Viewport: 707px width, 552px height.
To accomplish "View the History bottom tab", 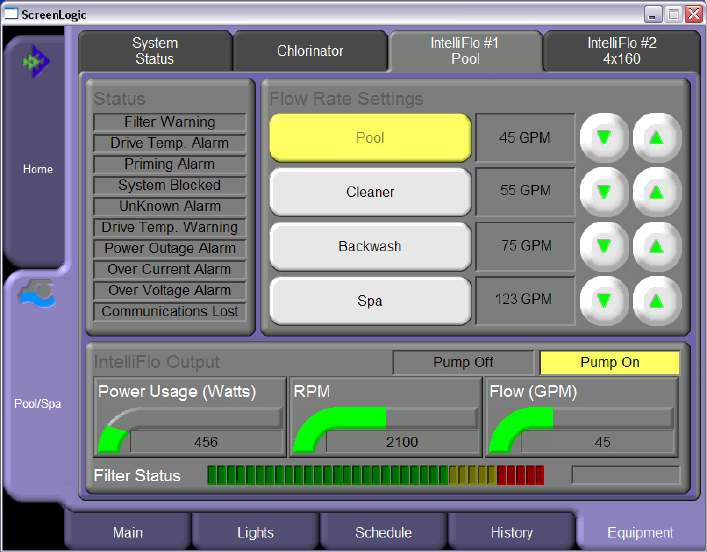I will click(512, 532).
